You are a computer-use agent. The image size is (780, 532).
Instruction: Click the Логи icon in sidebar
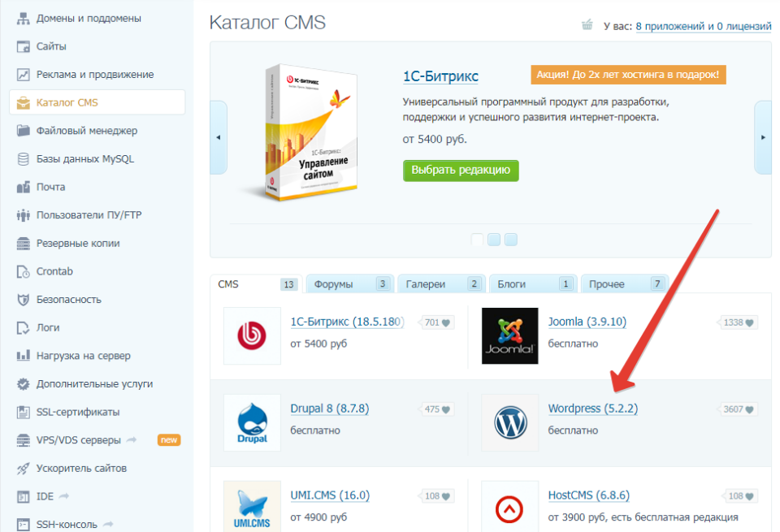(23, 327)
